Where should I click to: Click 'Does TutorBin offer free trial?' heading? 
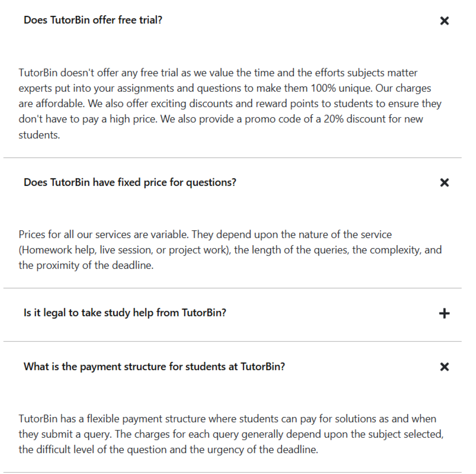[93, 20]
